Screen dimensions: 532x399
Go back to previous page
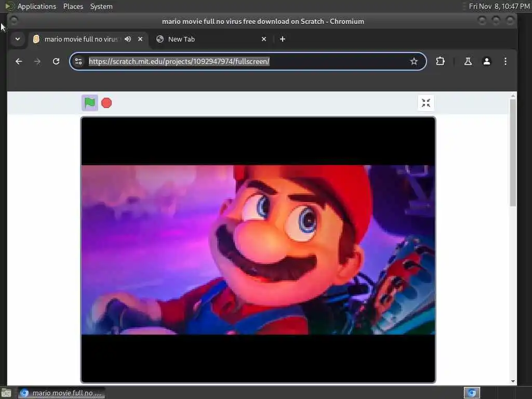[19, 61]
